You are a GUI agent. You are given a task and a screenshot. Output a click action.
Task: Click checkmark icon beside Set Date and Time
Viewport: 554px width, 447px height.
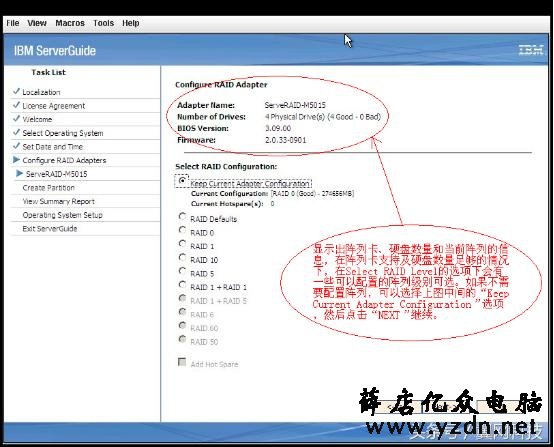pos(16,146)
